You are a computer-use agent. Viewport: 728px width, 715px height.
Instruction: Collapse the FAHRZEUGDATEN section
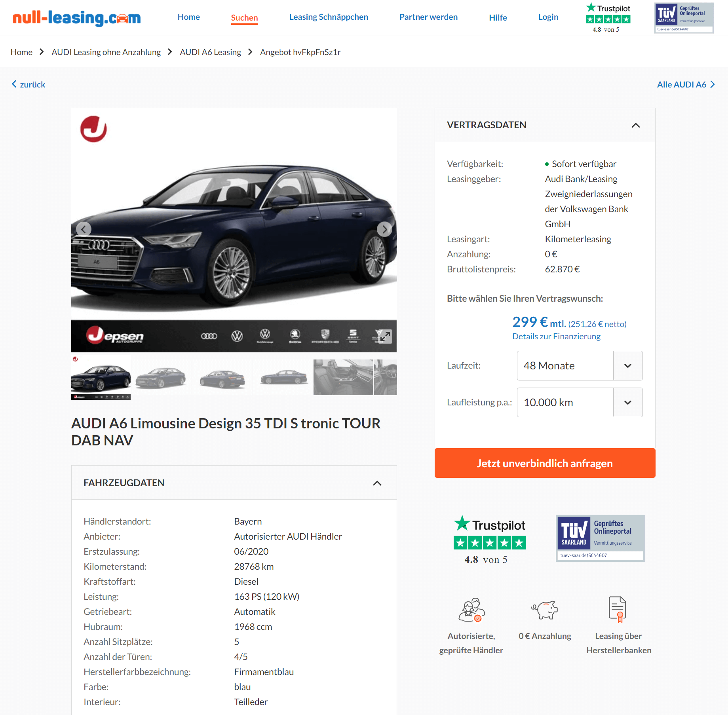pyautogui.click(x=377, y=483)
